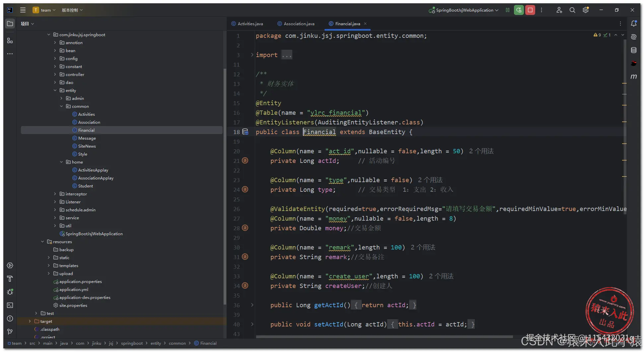This screenshot has width=644, height=352.
Task: Expand the folded import block
Action: click(x=252, y=55)
